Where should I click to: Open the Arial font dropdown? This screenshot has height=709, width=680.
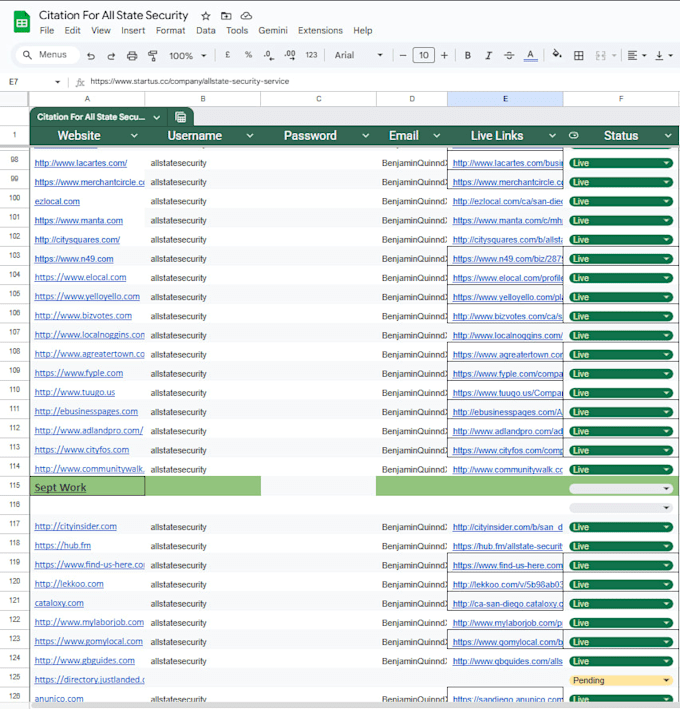point(359,55)
